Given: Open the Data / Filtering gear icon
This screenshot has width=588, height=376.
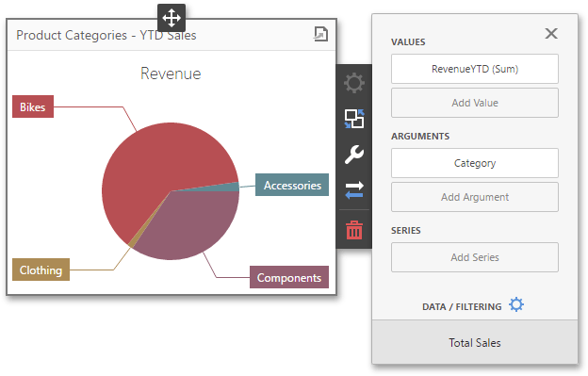Looking at the screenshot, I should 516,304.
